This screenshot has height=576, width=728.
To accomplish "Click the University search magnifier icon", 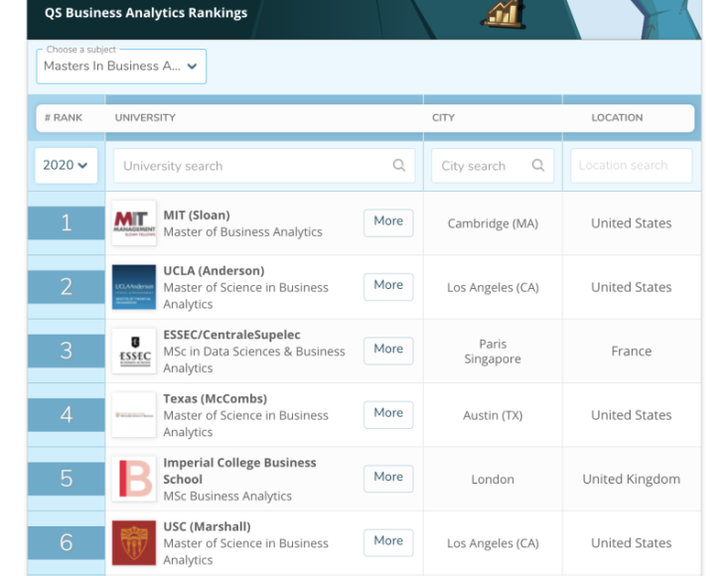I will 399,165.
